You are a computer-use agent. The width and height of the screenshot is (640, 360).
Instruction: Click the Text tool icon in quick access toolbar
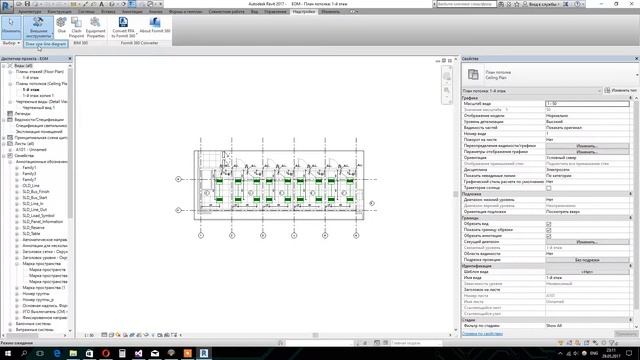coord(101,4)
